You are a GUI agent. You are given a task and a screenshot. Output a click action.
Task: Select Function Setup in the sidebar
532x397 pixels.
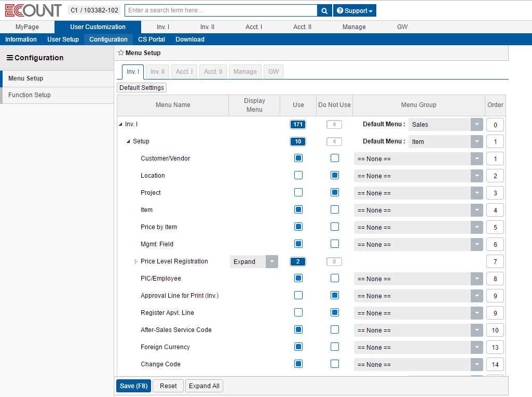pyautogui.click(x=57, y=95)
